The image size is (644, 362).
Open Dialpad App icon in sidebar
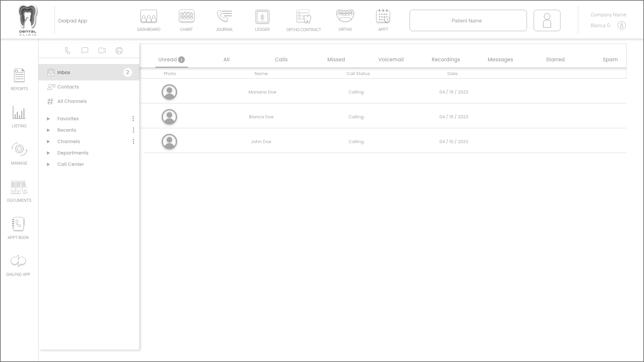pyautogui.click(x=18, y=261)
